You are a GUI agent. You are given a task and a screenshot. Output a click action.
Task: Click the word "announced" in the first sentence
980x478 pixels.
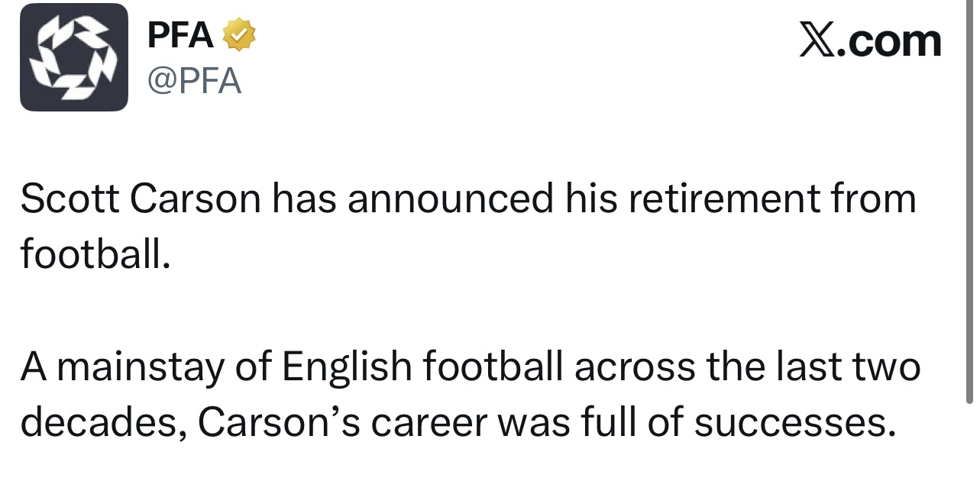[x=449, y=200]
